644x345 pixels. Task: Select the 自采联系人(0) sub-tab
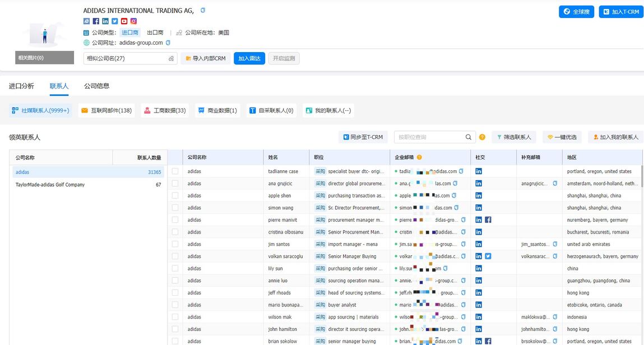coord(271,110)
